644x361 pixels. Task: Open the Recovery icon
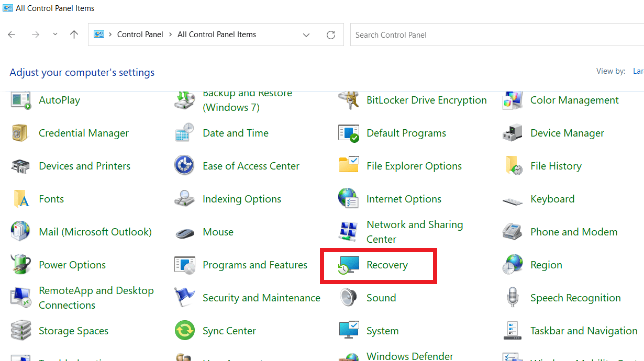[348, 265]
